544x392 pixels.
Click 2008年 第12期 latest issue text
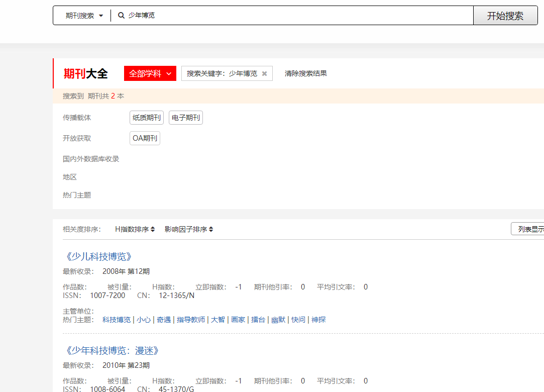(126, 271)
